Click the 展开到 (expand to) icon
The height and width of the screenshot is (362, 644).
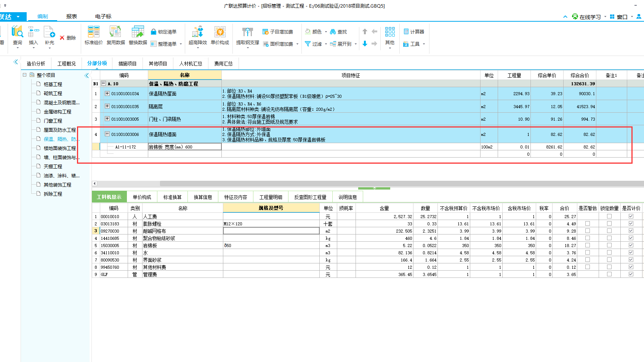[x=333, y=44]
